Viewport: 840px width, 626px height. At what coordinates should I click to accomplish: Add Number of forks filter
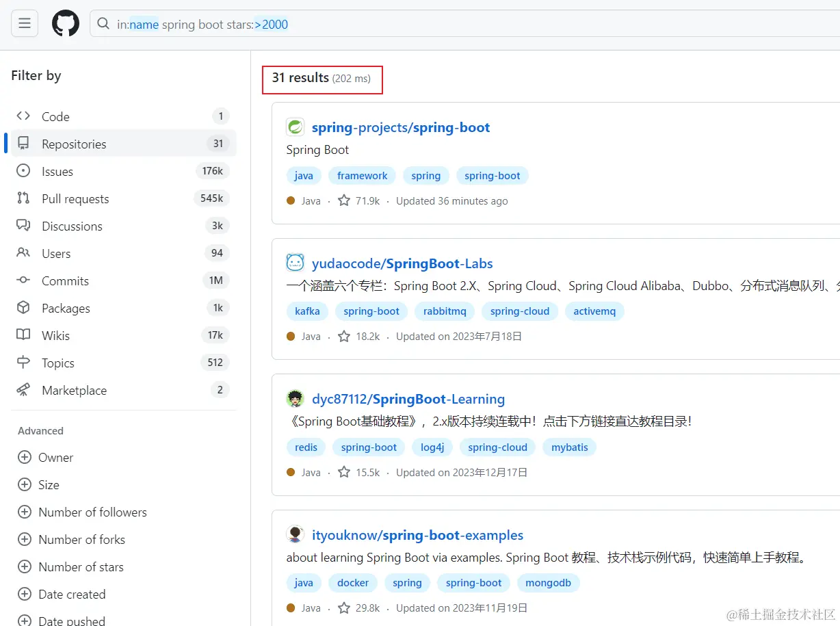(x=72, y=539)
